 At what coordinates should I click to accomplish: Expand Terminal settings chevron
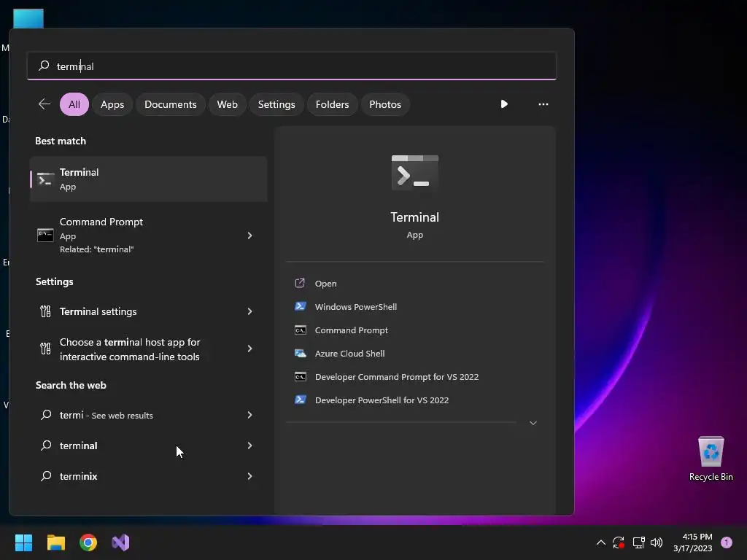click(249, 311)
